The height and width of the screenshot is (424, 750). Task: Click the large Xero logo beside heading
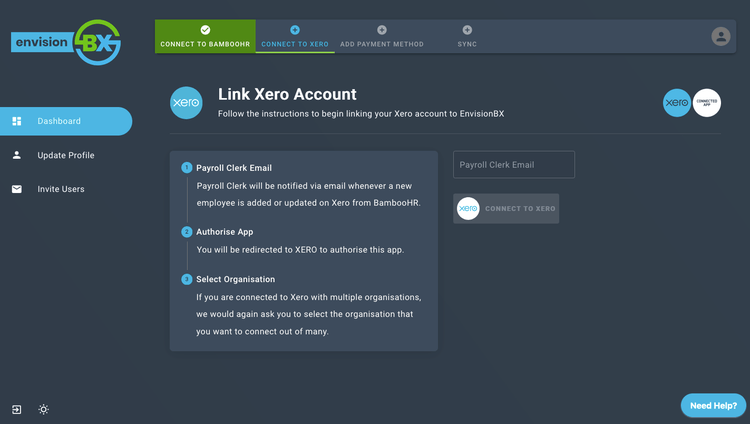click(x=186, y=103)
